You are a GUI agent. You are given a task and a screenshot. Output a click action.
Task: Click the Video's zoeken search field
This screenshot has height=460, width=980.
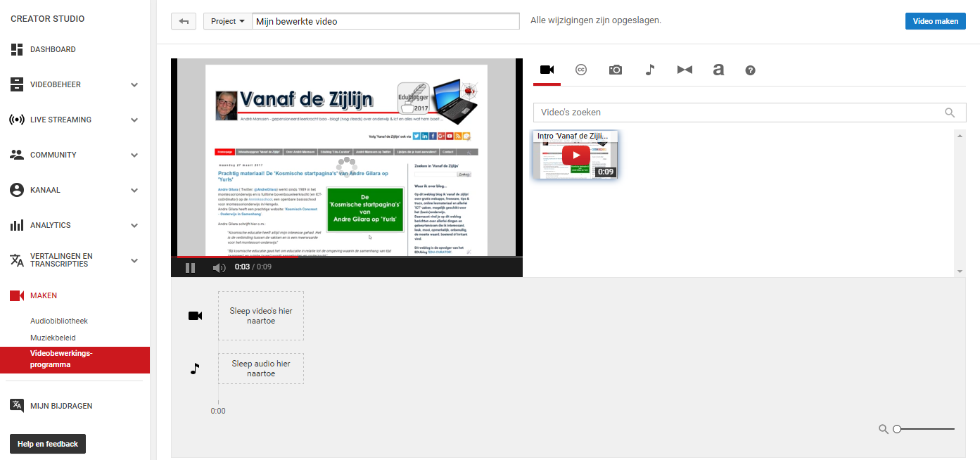coord(750,113)
